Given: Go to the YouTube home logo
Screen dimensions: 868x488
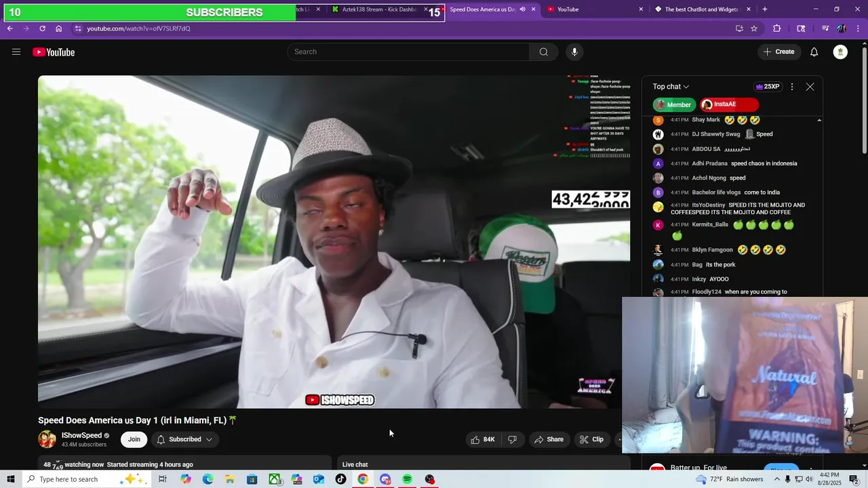Looking at the screenshot, I should pos(54,52).
